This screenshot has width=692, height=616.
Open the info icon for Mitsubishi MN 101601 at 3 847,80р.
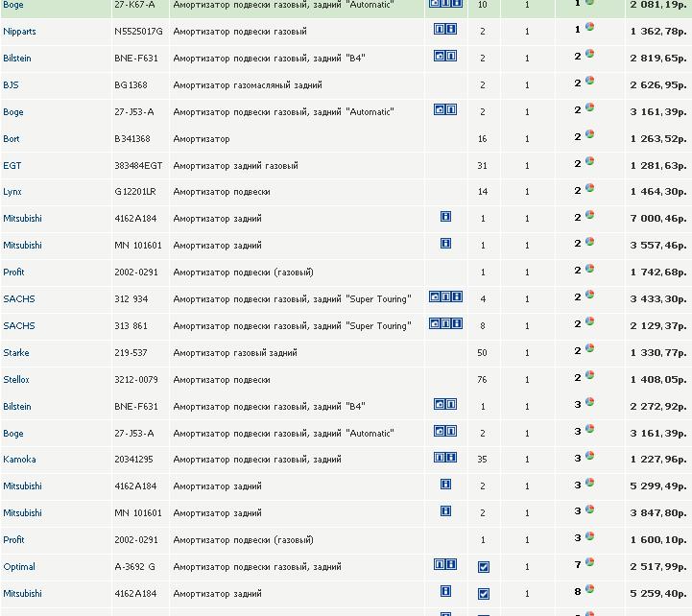coord(445,511)
